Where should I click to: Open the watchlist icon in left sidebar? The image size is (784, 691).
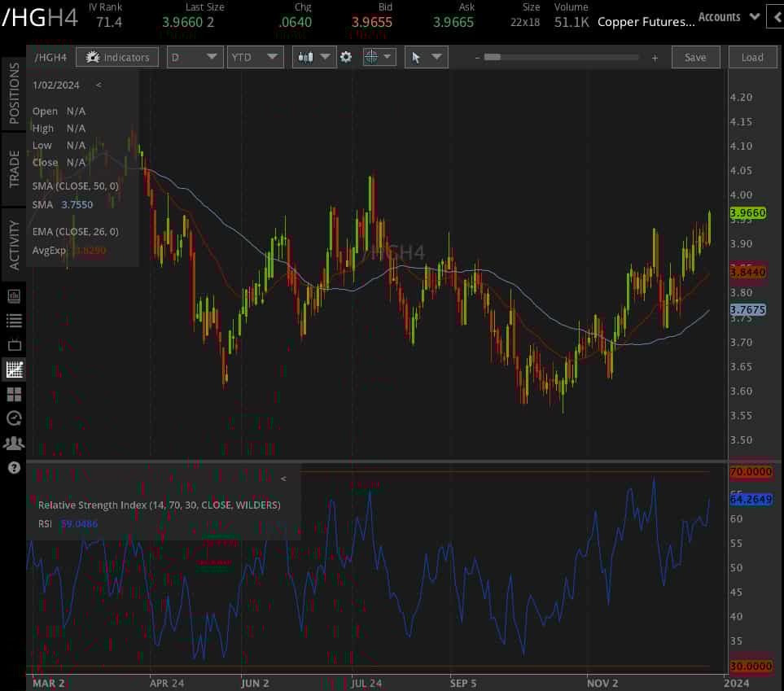coord(14,320)
